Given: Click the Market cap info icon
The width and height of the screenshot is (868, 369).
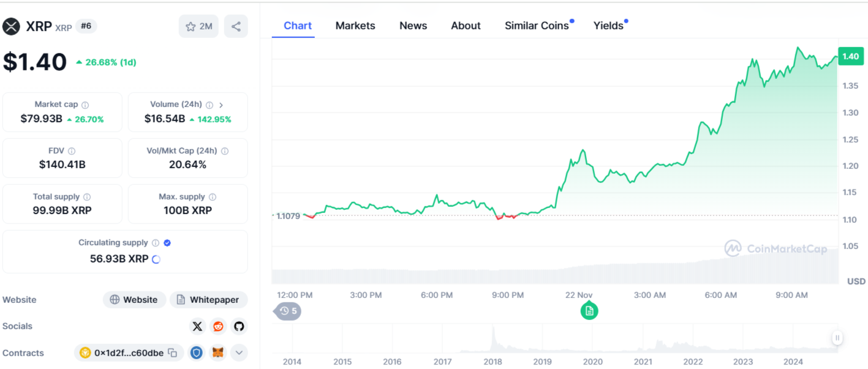Looking at the screenshot, I should pos(85,105).
